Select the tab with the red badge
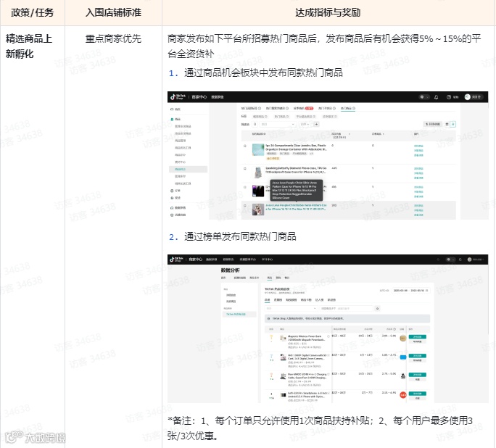 pyautogui.click(x=303, y=109)
